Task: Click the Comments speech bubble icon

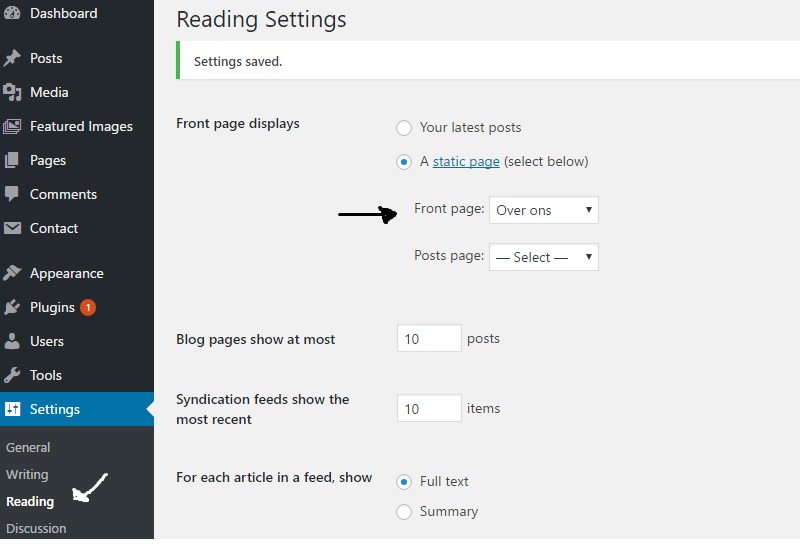Action: tap(13, 194)
